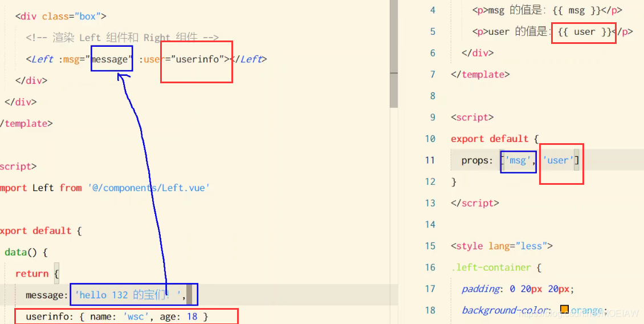Click line number 4 in the right gutter
The width and height of the screenshot is (644, 324).
pos(433,10)
